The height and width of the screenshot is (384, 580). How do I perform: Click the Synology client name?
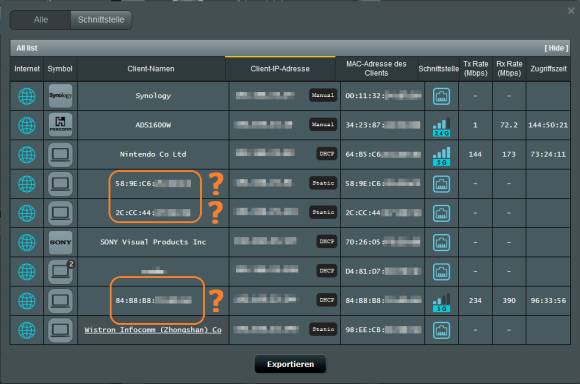[153, 96]
